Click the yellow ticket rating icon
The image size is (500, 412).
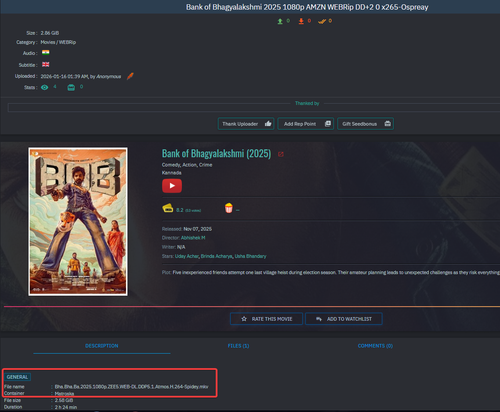click(x=168, y=208)
